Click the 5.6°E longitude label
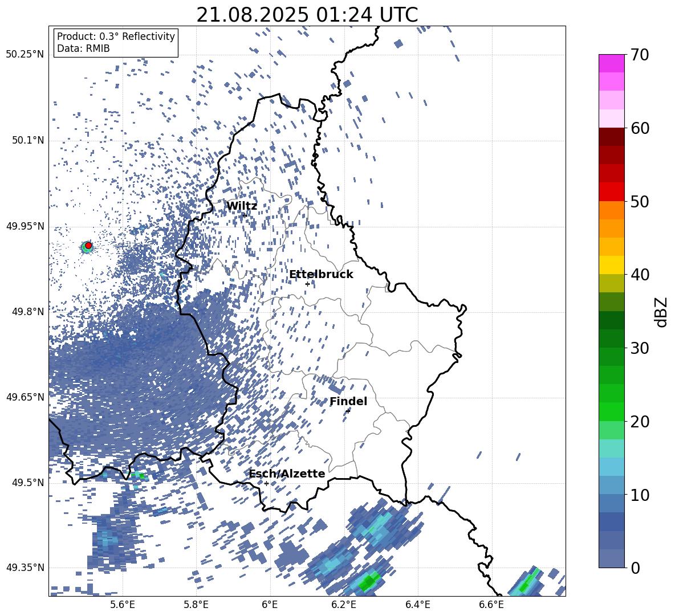Screen dimensions: 675x616 pos(123,605)
